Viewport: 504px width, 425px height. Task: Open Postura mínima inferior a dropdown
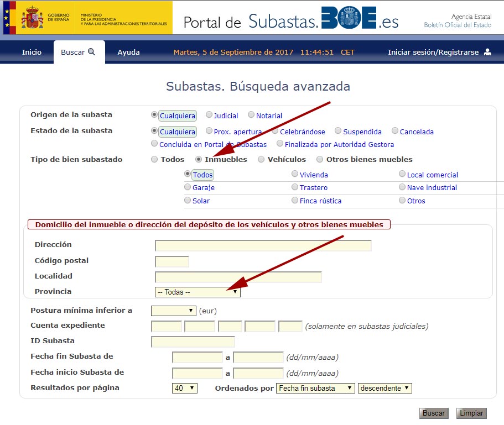tap(173, 311)
